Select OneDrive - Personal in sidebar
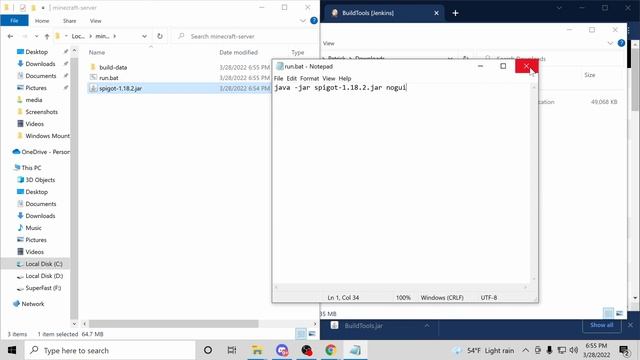 (45, 152)
